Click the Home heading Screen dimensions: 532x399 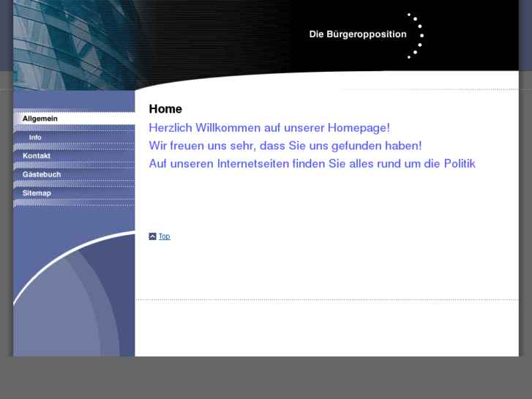(165, 108)
